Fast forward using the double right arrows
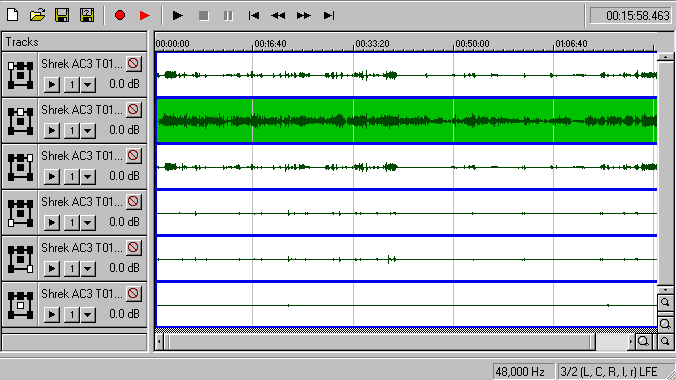The height and width of the screenshot is (380, 676). [304, 16]
